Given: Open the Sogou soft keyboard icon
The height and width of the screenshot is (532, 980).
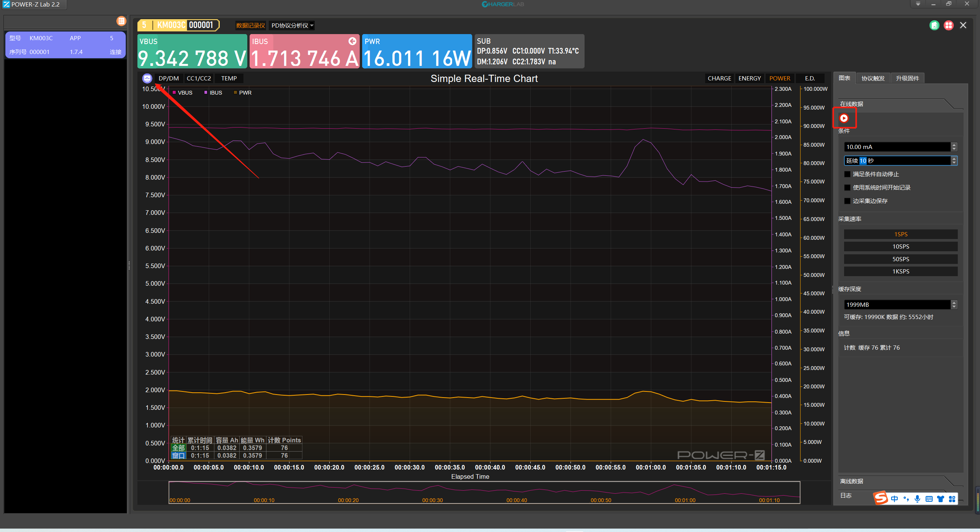Looking at the screenshot, I should [929, 499].
